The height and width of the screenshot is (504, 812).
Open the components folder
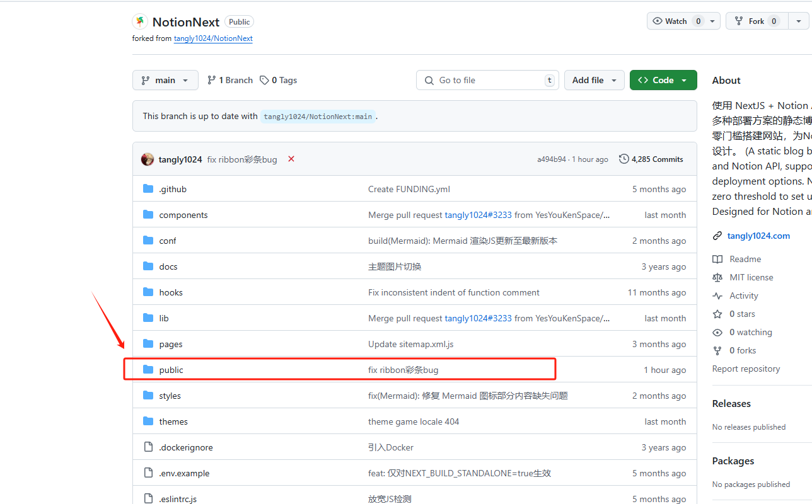coord(183,215)
